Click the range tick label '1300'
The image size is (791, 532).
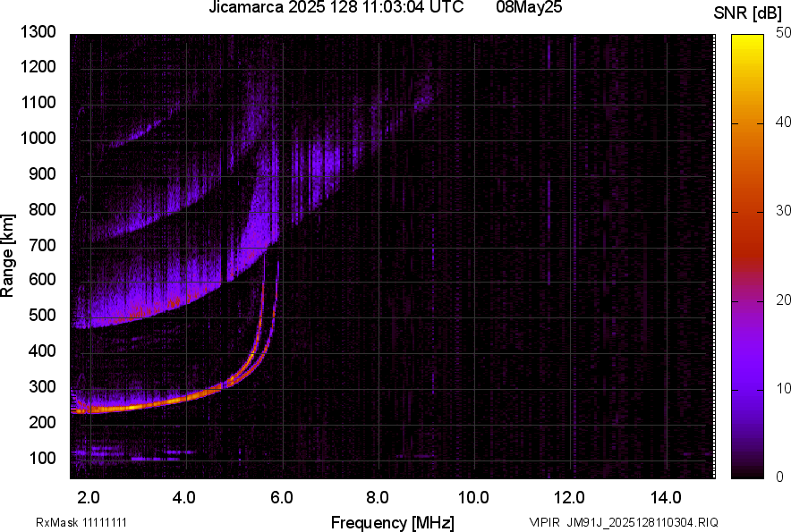pos(38,32)
